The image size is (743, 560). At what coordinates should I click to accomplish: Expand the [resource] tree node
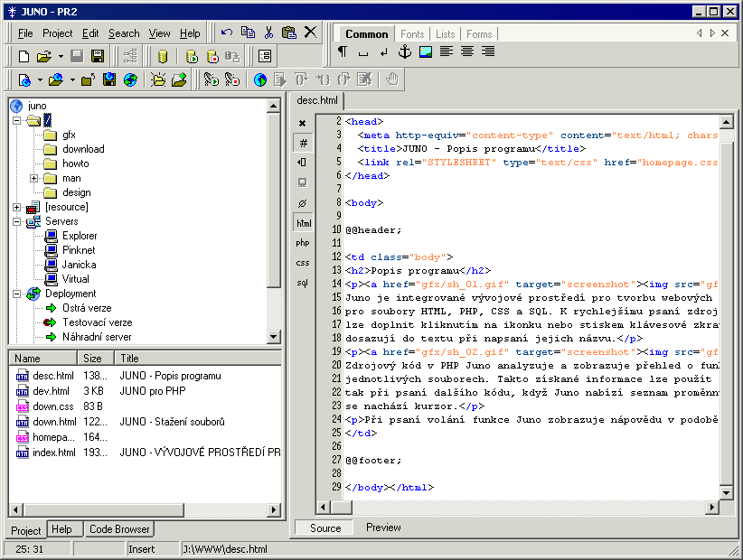click(17, 208)
